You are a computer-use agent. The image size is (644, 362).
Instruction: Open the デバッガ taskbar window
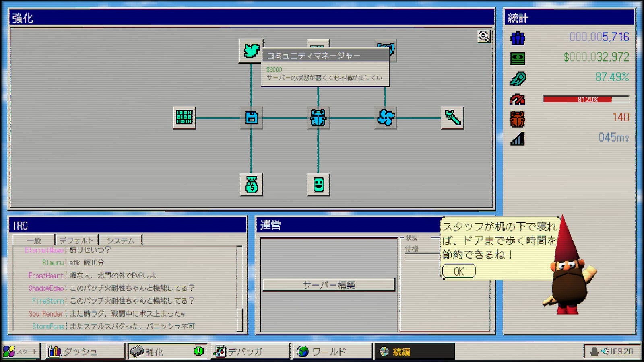point(250,352)
